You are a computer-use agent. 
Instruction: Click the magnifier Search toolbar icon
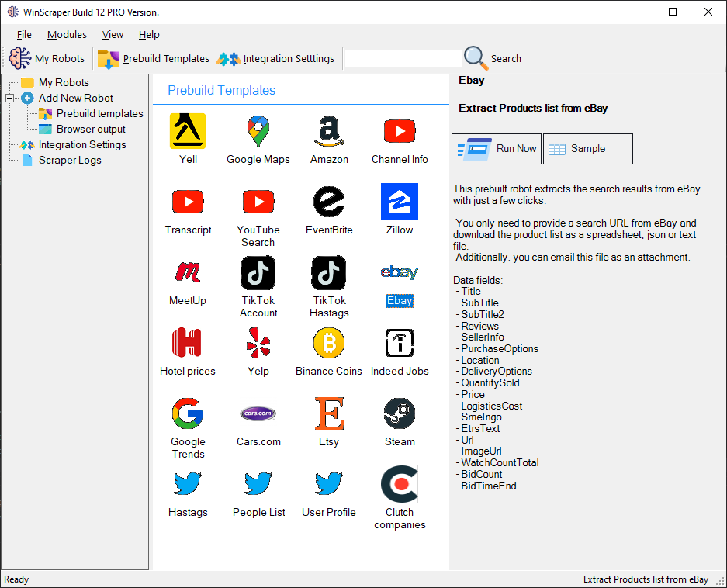(x=475, y=58)
